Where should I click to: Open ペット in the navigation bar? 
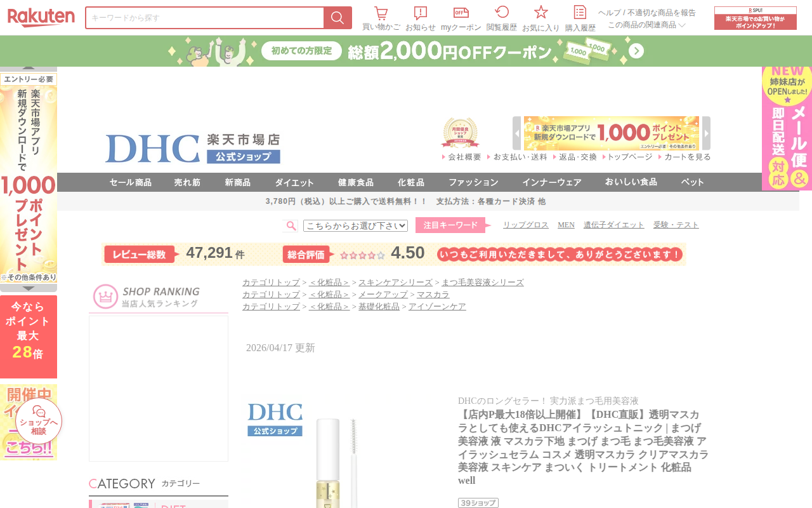coord(693,182)
